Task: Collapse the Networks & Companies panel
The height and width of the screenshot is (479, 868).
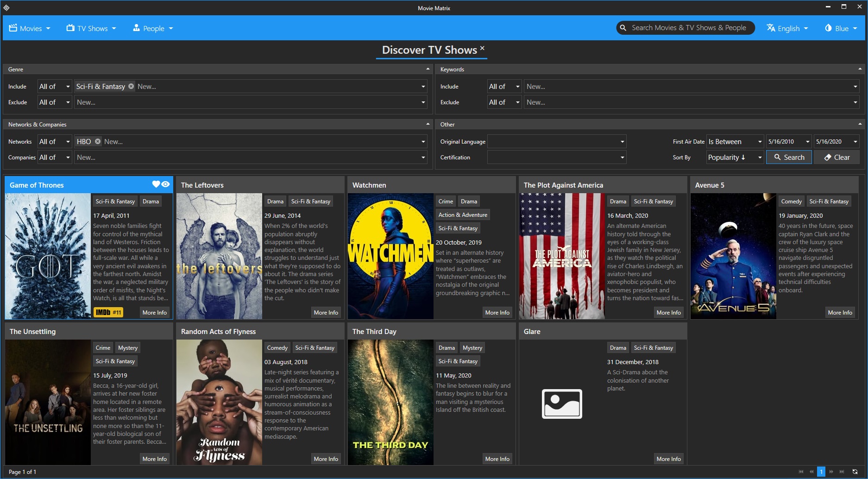Action: (428, 124)
